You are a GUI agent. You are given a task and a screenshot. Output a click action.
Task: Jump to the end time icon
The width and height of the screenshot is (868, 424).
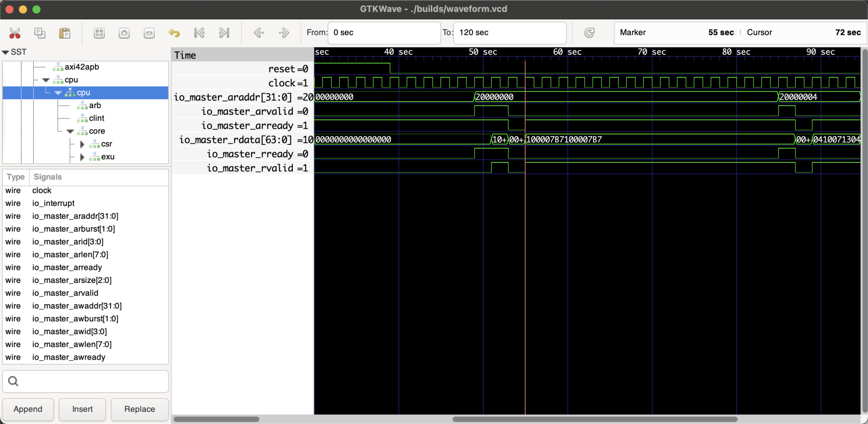224,33
